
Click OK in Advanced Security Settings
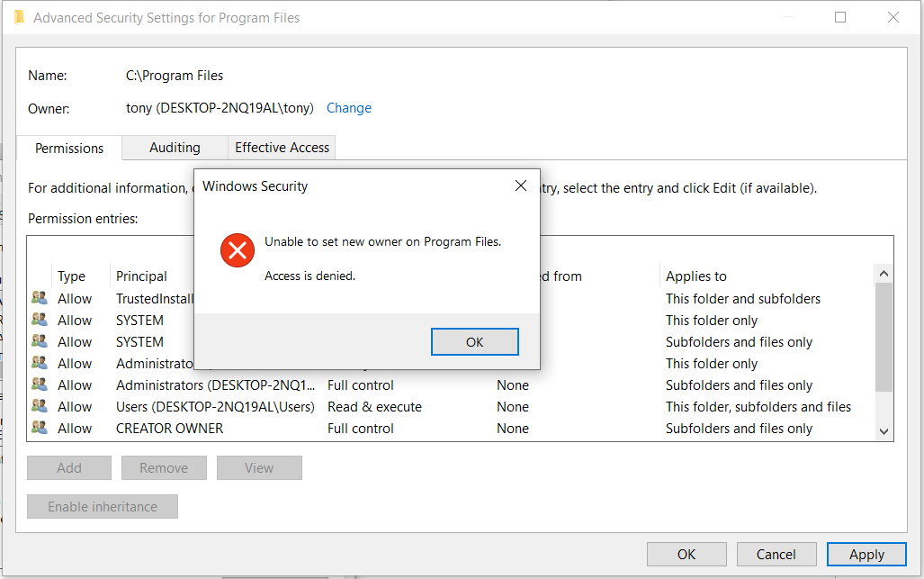(686, 555)
